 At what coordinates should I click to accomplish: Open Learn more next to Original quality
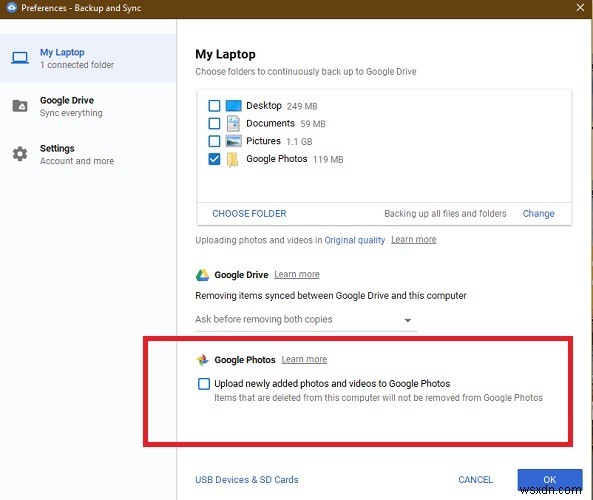click(414, 240)
